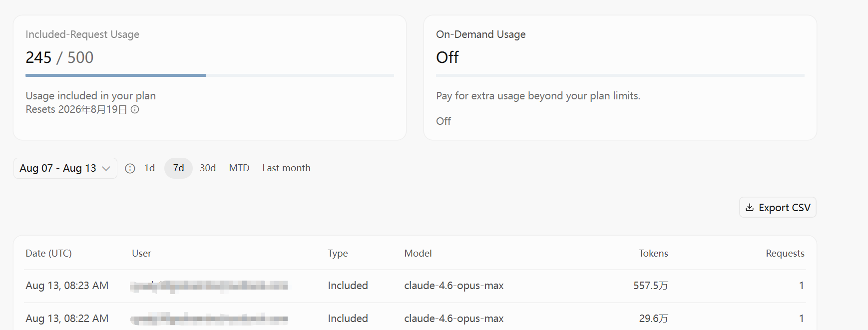Screen dimensions: 868x330
Task: Click the info icon beside the reset date
Action: (x=135, y=109)
